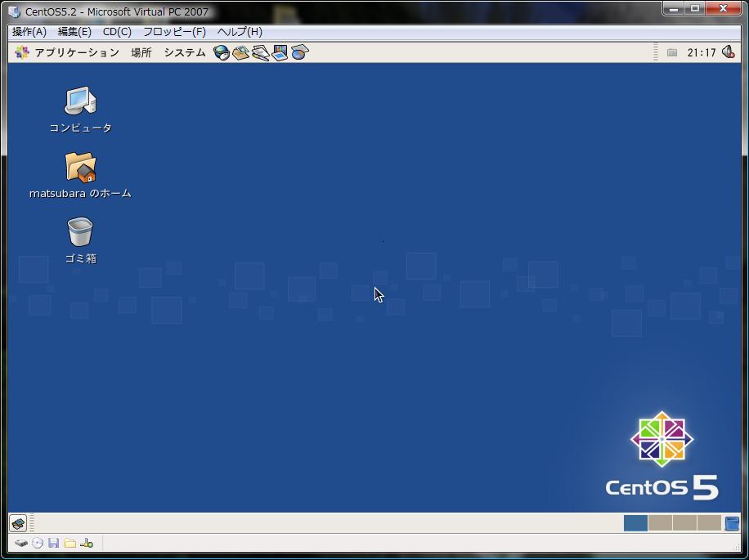
Task: Open the 編集(E) menu
Action: tap(74, 32)
